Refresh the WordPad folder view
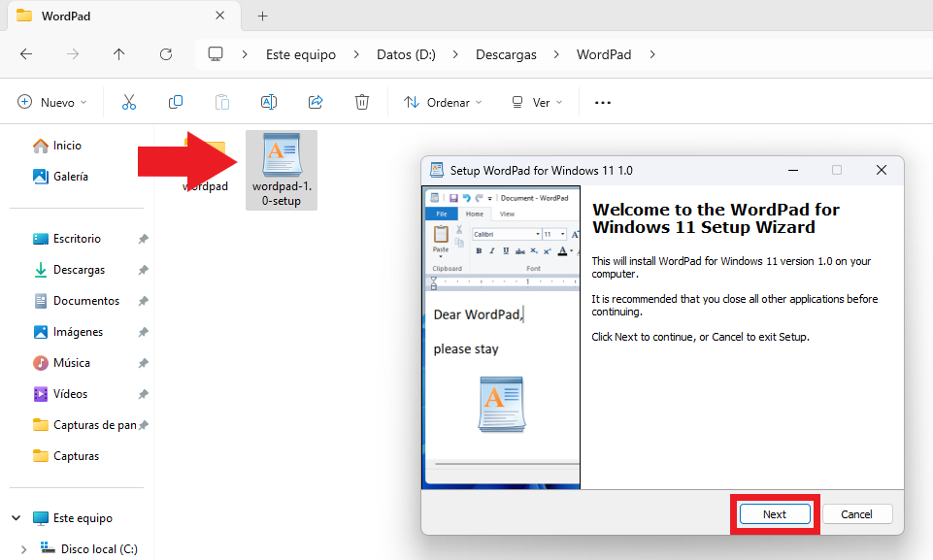 [x=166, y=54]
